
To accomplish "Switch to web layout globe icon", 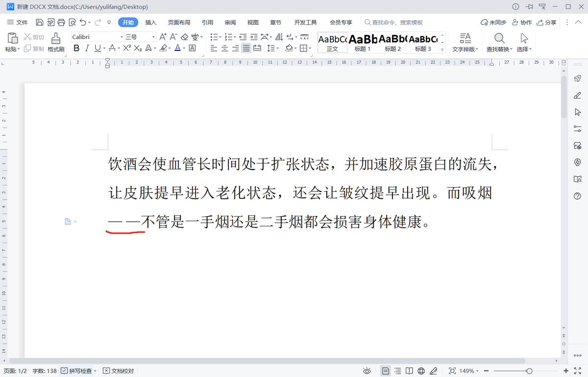I will pos(421,371).
